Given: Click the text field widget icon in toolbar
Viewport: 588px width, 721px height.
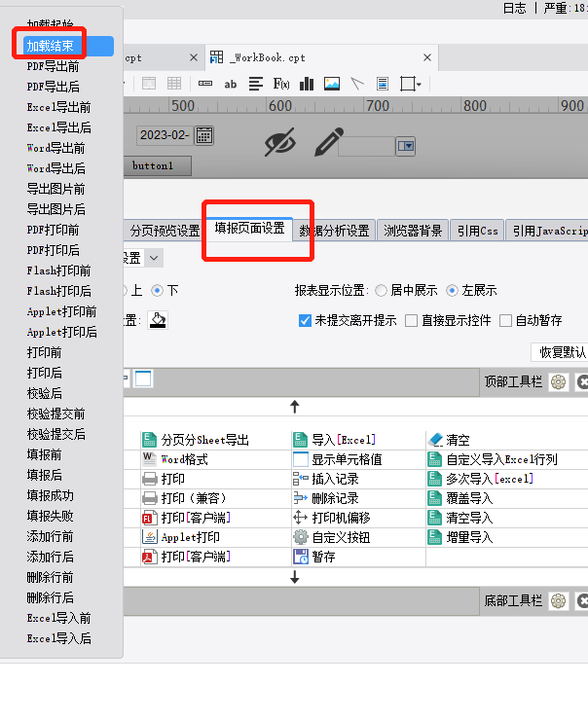Looking at the screenshot, I should pos(205,84).
